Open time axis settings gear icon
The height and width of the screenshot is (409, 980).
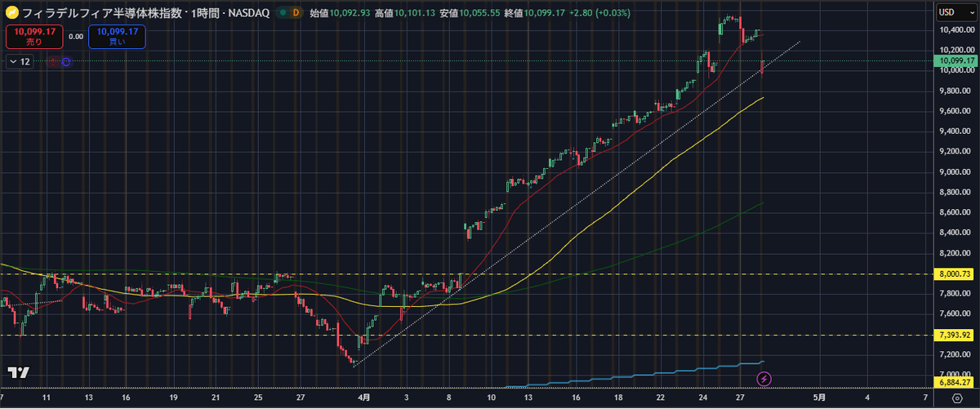(x=956, y=398)
